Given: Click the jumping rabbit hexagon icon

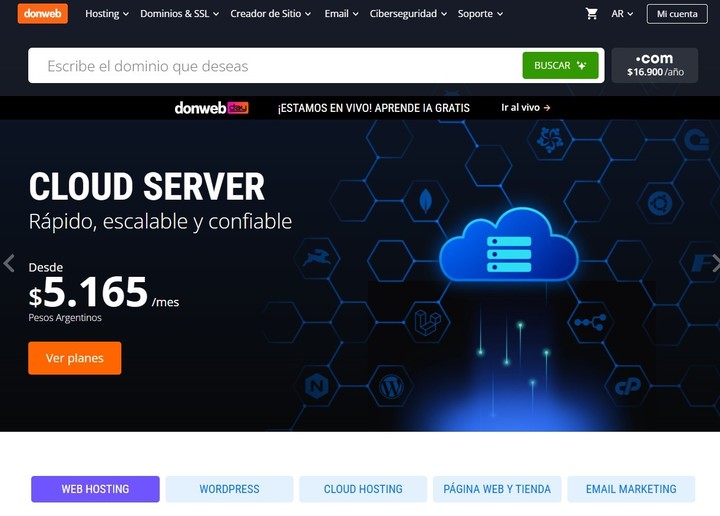Looking at the screenshot, I should pyautogui.click(x=316, y=259).
